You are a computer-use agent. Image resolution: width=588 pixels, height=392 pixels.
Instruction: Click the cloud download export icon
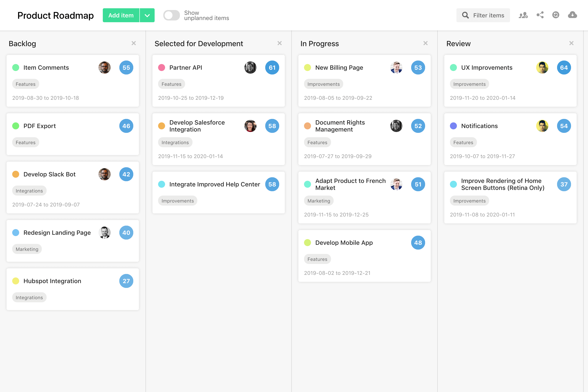click(x=572, y=15)
